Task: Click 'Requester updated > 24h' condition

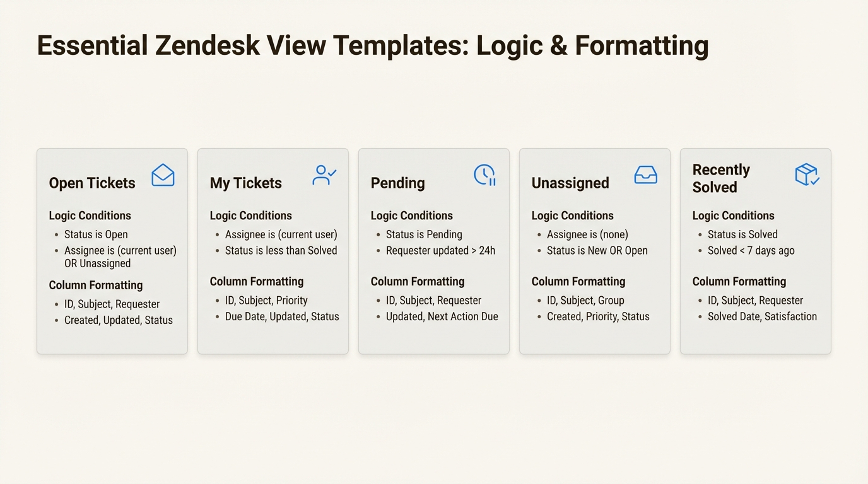Action: [x=440, y=251]
